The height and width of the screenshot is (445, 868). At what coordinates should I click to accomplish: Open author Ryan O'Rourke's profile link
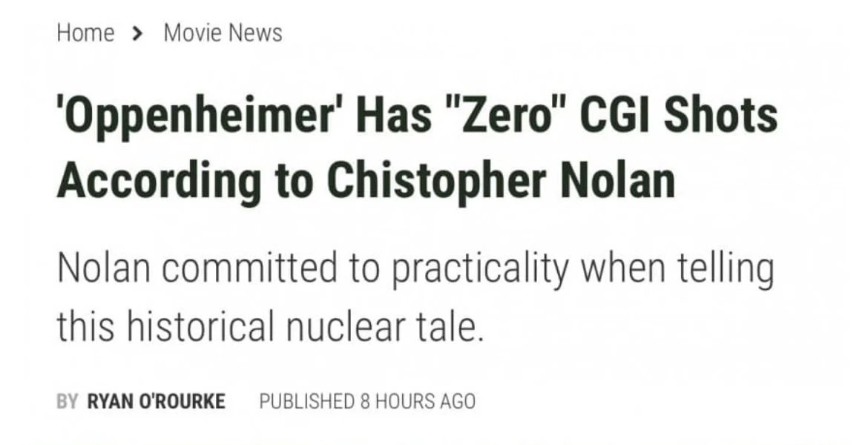point(156,402)
